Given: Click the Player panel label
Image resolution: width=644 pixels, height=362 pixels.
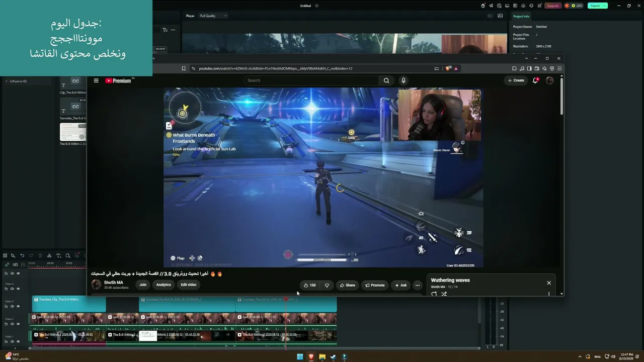Looking at the screenshot, I should coord(190,16).
